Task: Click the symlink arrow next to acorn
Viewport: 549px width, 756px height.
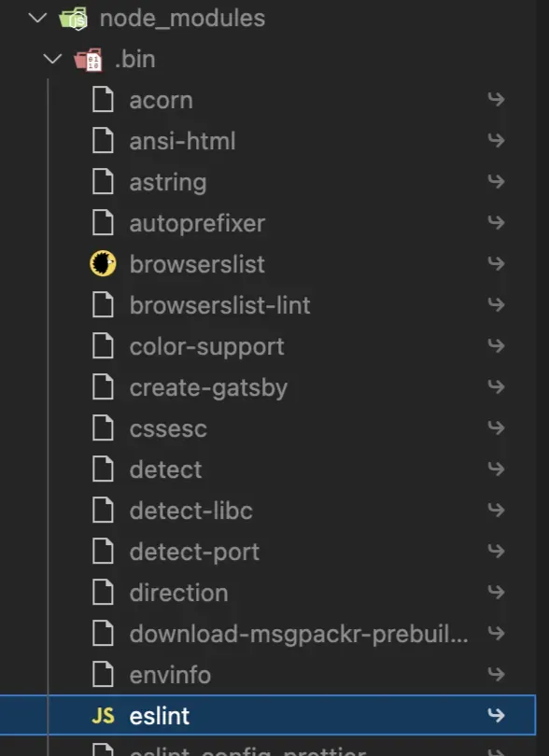Action: 496,100
